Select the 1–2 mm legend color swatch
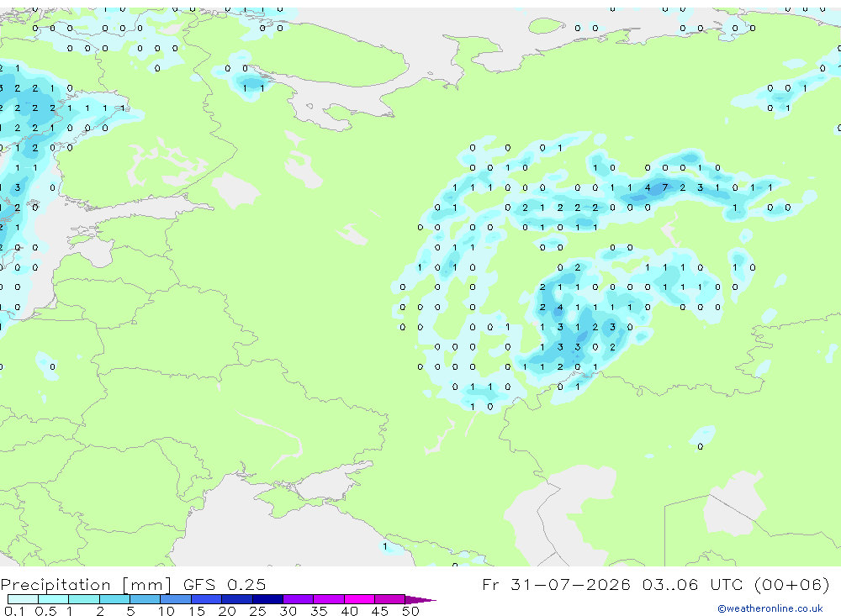Viewport: 841px width, 616px height. pos(84,599)
